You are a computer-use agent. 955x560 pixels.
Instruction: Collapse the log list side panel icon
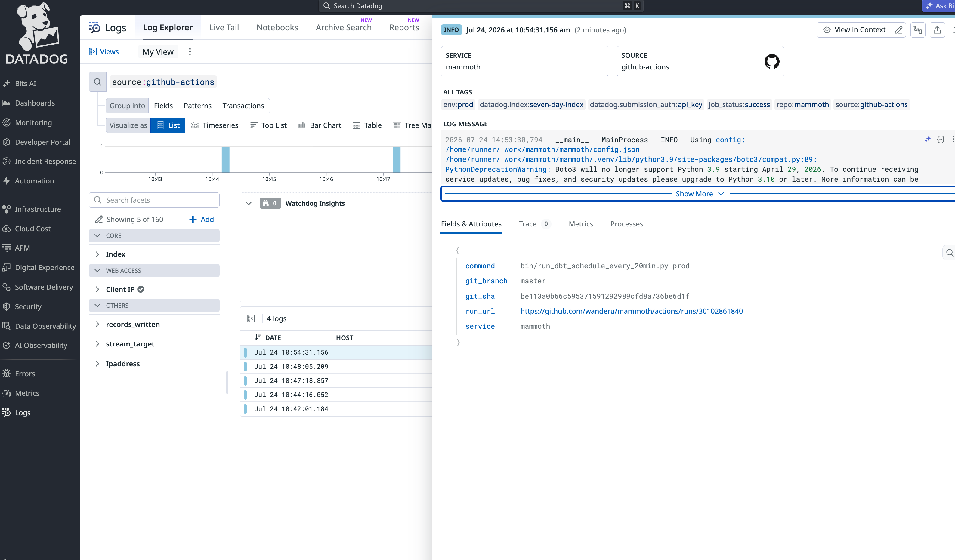pos(251,318)
